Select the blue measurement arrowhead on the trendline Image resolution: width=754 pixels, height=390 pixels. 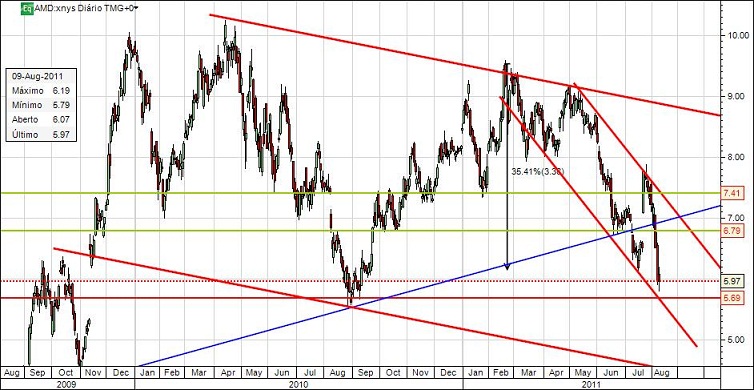pos(507,265)
